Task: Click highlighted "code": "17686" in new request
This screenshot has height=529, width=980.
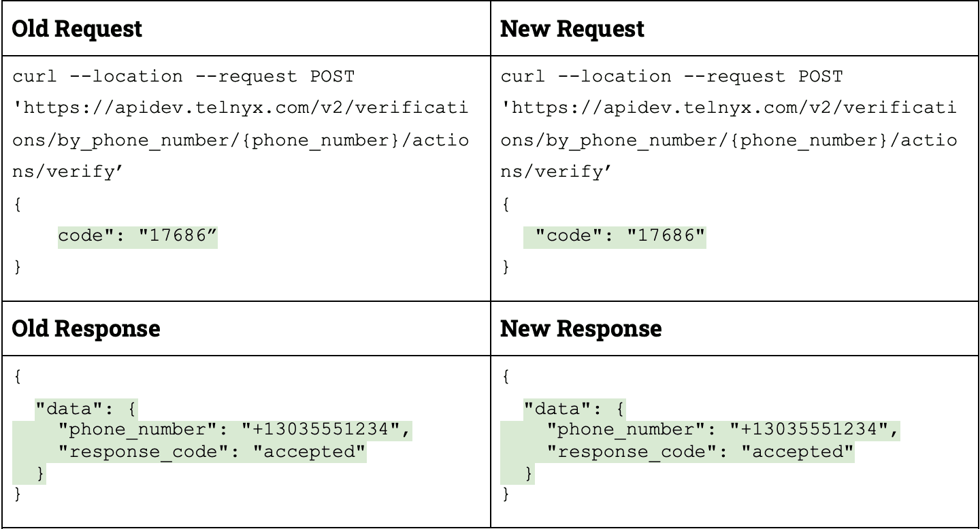Action: 615,236
